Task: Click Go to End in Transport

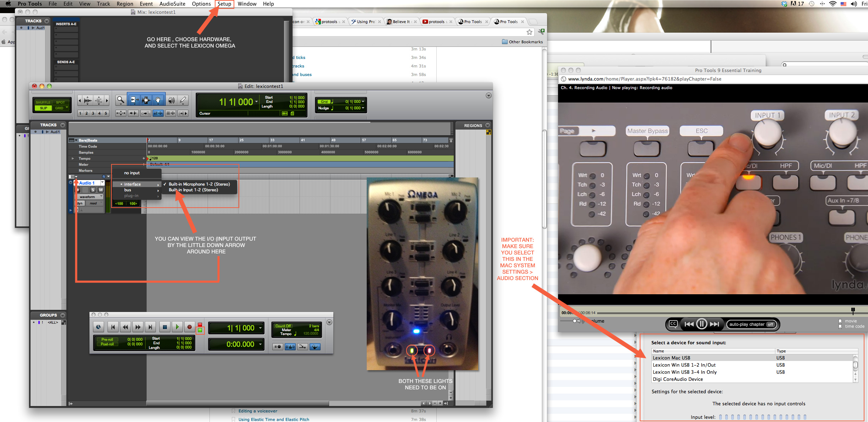Action: coord(150,327)
